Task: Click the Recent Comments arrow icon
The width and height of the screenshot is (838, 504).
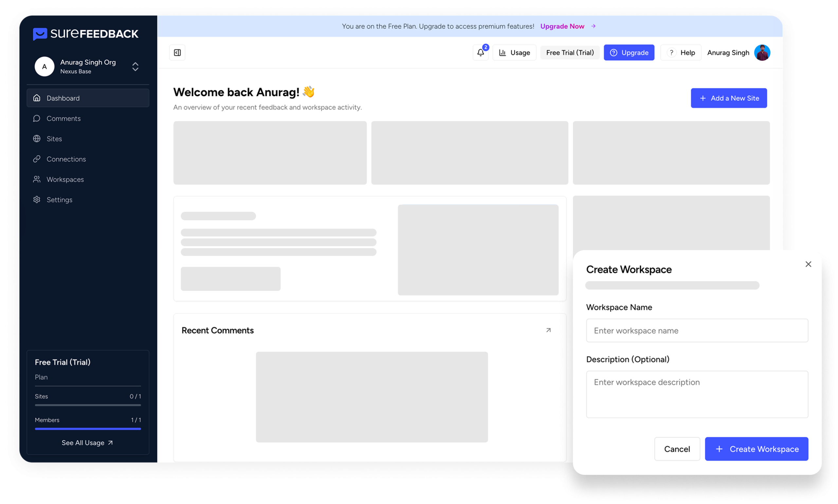Action: (548, 330)
